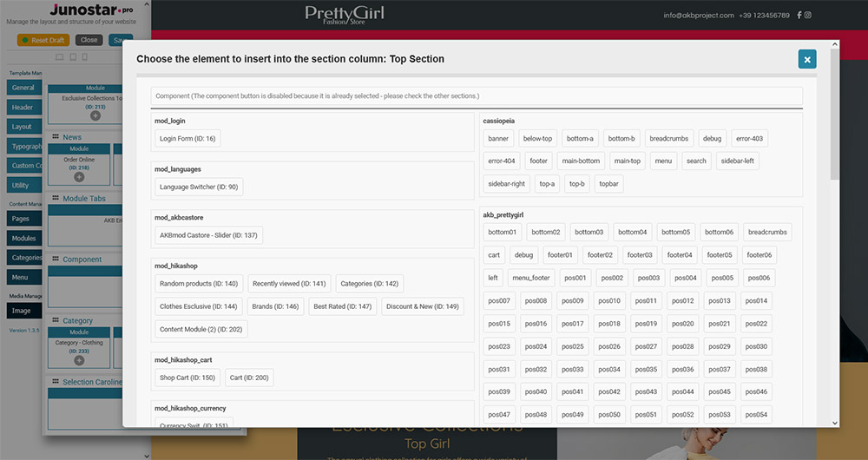Click the grid handle next to Category section
This screenshot has width=868, height=460.
coord(56,321)
